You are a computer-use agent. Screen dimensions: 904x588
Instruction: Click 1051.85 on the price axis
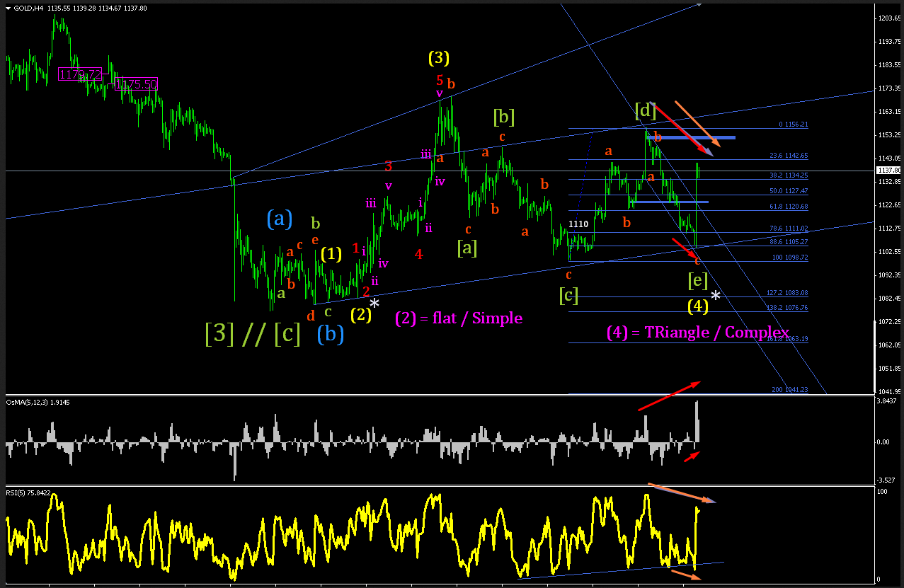tap(889, 369)
